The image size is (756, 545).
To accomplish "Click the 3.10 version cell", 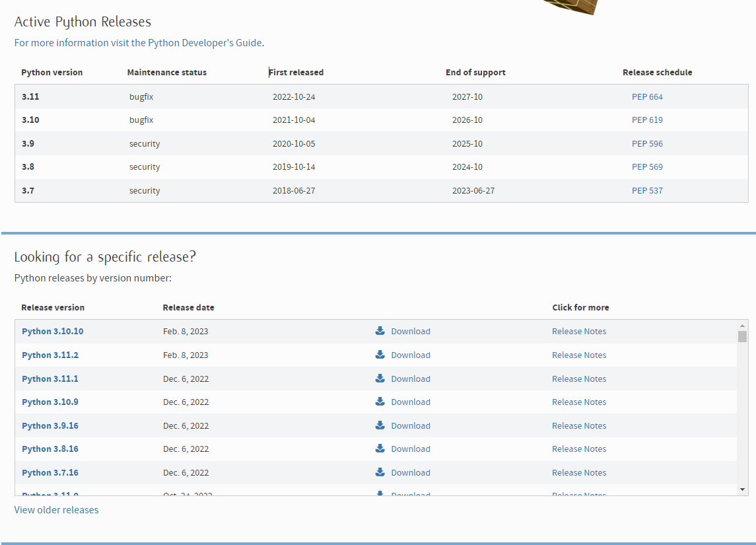I will [x=30, y=120].
